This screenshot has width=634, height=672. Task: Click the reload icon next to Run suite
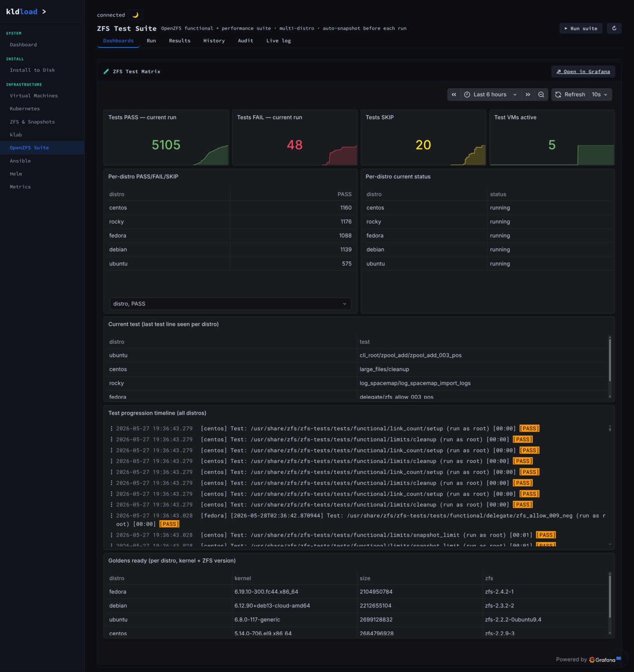pos(614,29)
